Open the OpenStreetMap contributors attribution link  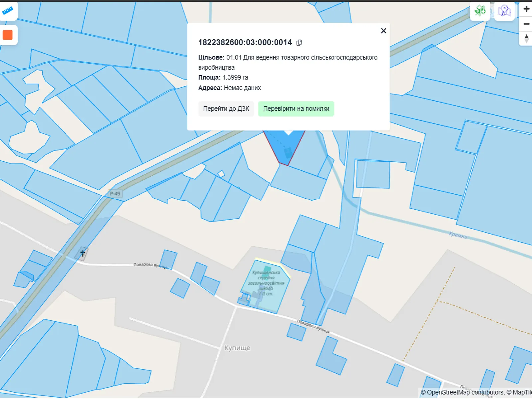(x=462, y=392)
